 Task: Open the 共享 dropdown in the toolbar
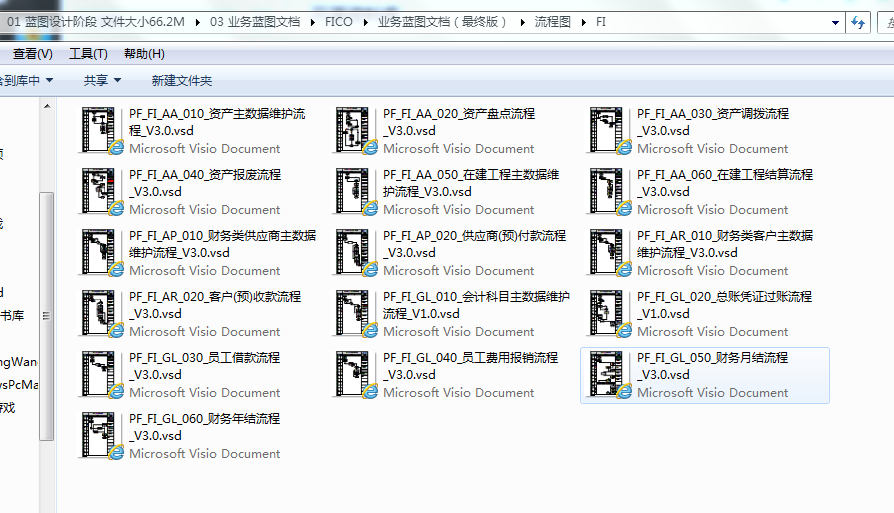coord(102,80)
